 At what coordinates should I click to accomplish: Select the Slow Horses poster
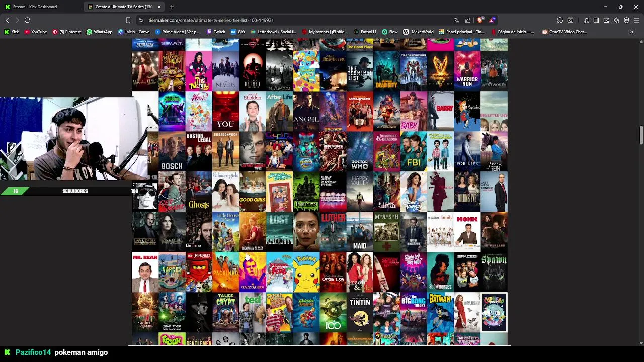point(440,272)
